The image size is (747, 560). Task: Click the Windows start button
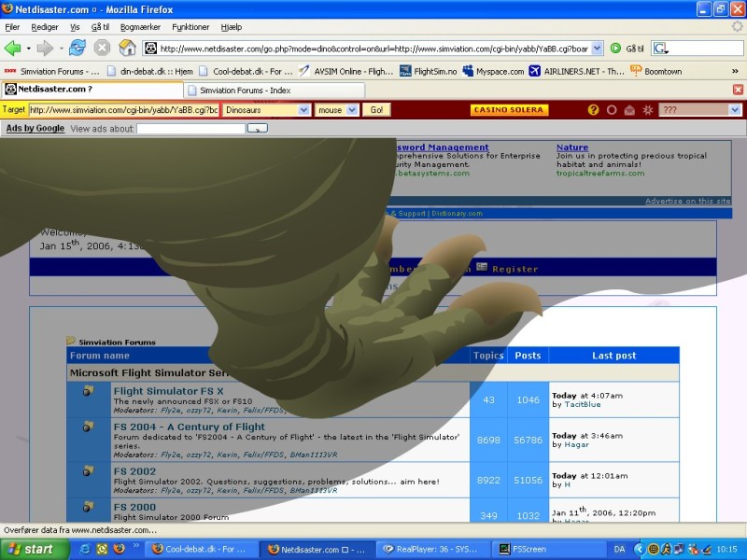(x=35, y=549)
